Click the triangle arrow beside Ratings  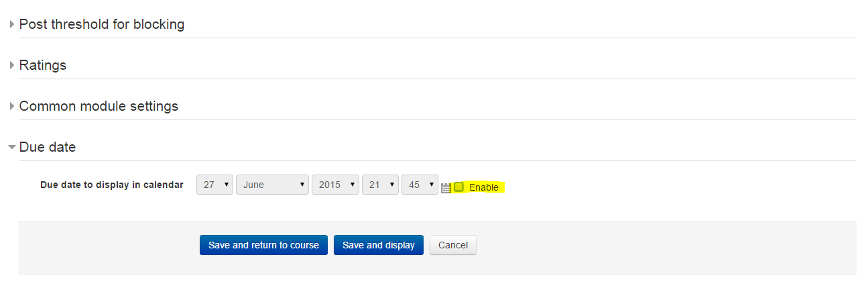[x=12, y=66]
